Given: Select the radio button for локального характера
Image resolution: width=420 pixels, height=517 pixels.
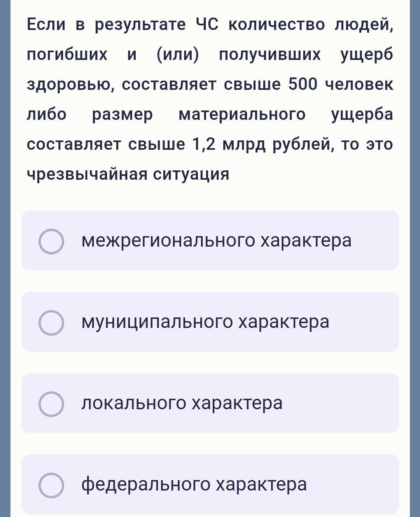Looking at the screenshot, I should pos(51,404).
